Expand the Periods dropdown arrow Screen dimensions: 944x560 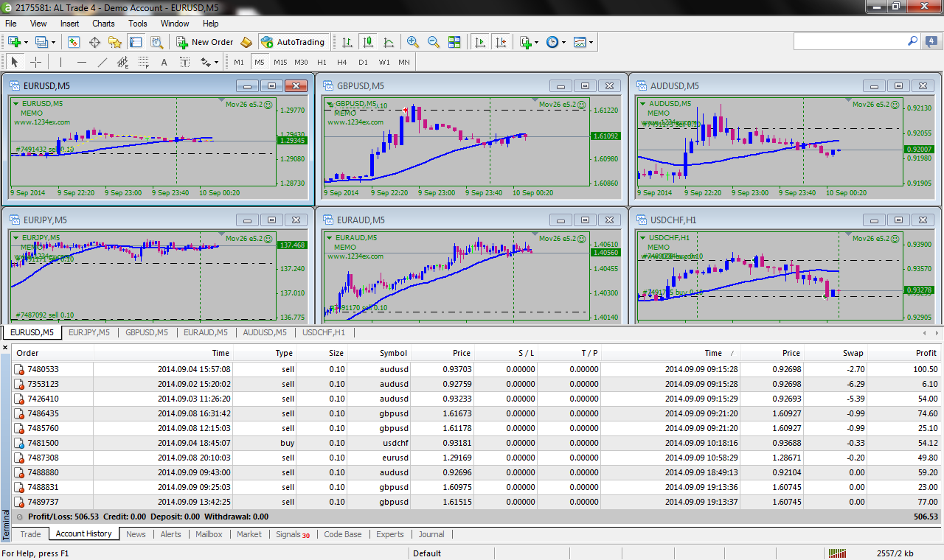click(x=564, y=42)
